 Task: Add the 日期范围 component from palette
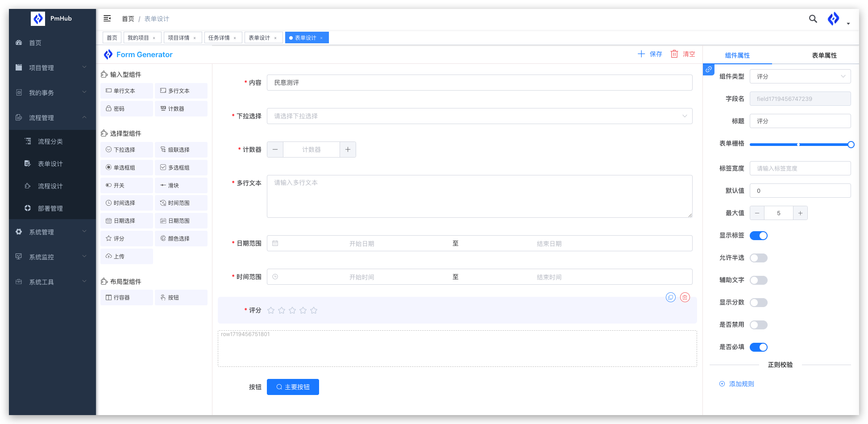coord(181,220)
